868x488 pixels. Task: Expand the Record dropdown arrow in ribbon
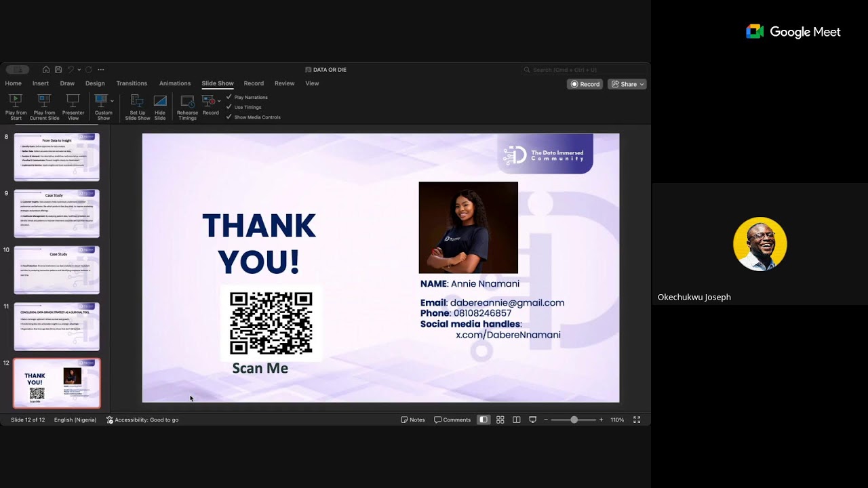[219, 101]
